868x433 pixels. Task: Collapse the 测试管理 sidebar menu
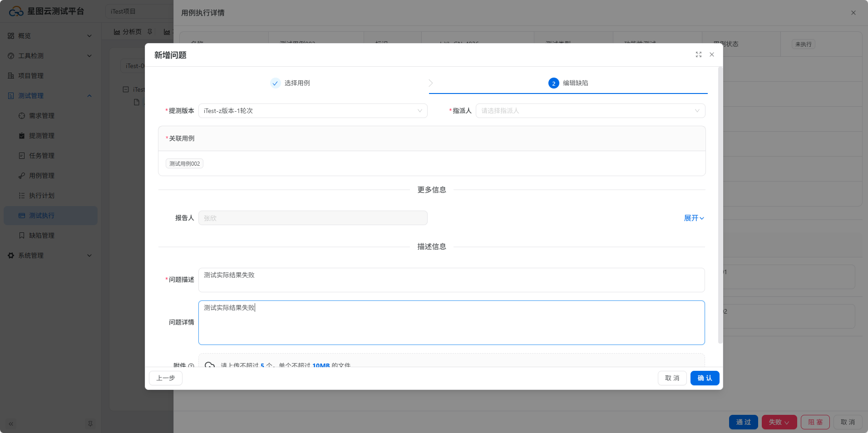click(x=89, y=96)
